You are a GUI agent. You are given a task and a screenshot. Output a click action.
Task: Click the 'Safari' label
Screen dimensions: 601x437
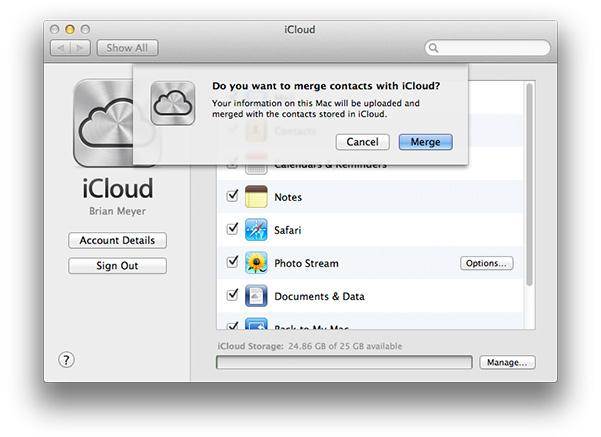click(x=287, y=230)
